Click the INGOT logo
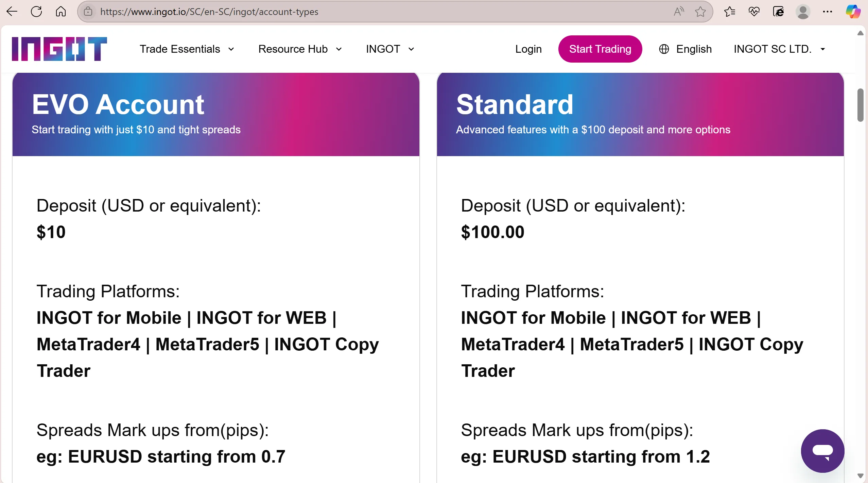The height and width of the screenshot is (483, 868). tap(59, 49)
